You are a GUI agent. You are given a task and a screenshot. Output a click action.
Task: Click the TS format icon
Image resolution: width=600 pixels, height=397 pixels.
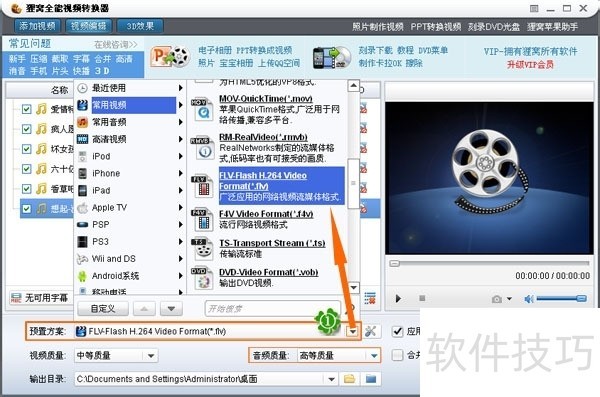tap(202, 249)
